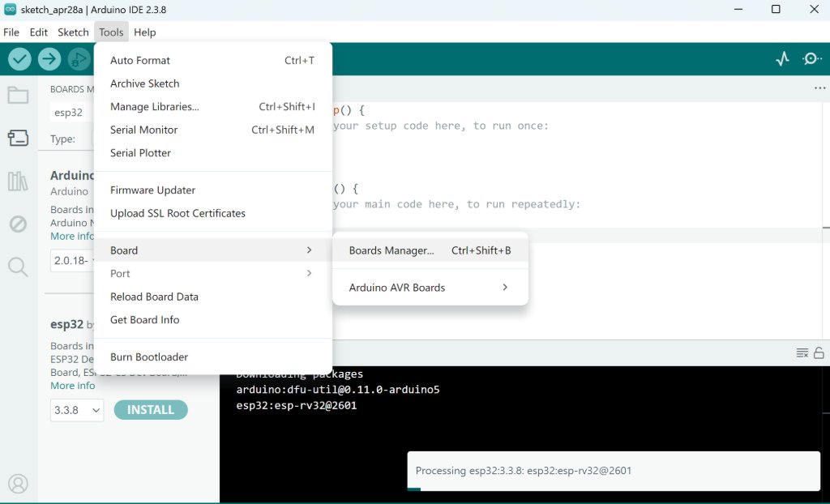This screenshot has height=504, width=830.
Task: Open the Edit menu
Action: [x=39, y=32]
